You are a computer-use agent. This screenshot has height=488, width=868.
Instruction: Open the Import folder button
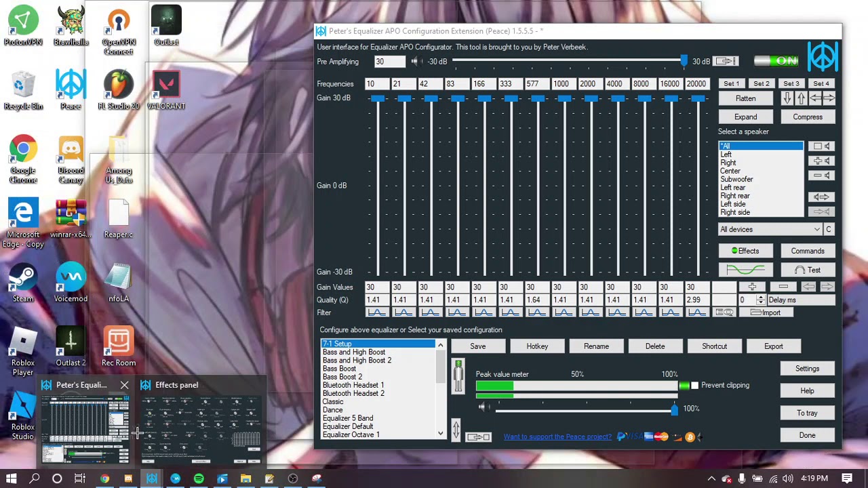point(766,312)
